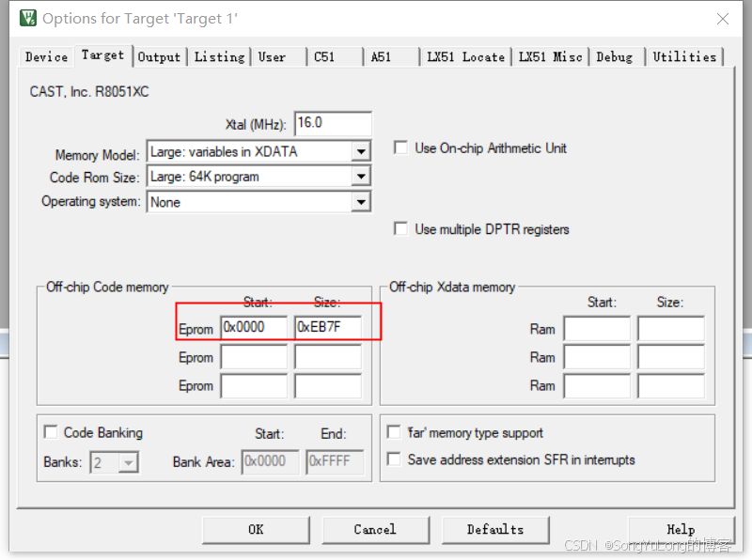Click the Off-chip Code memory group label
This screenshot has width=752, height=560.
click(x=107, y=287)
